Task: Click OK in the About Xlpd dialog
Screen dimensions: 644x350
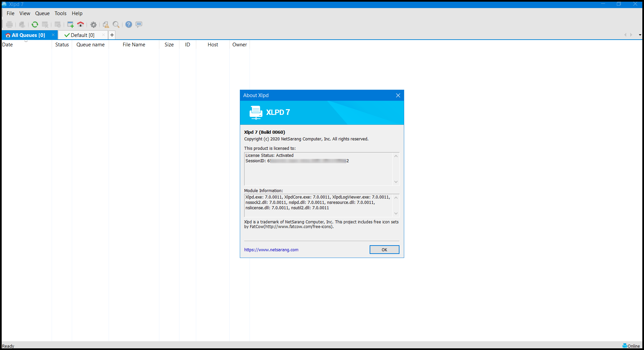Action: 384,250
